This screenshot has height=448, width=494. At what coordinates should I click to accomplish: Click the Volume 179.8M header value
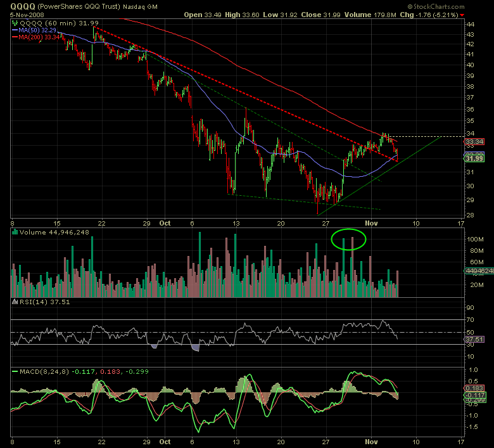tap(370, 15)
